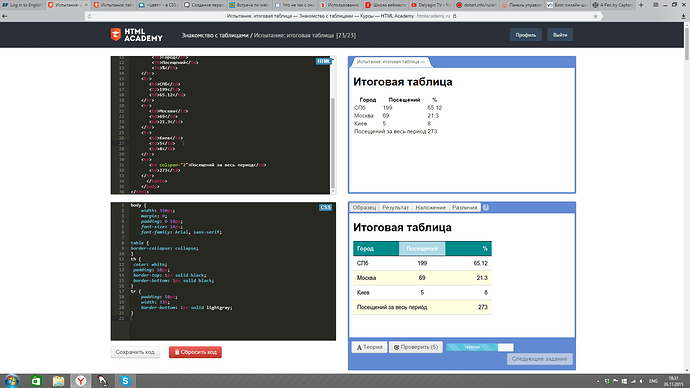This screenshot has width=690, height=388.
Task: Open the penguin app in taskbar
Action: 103,381
